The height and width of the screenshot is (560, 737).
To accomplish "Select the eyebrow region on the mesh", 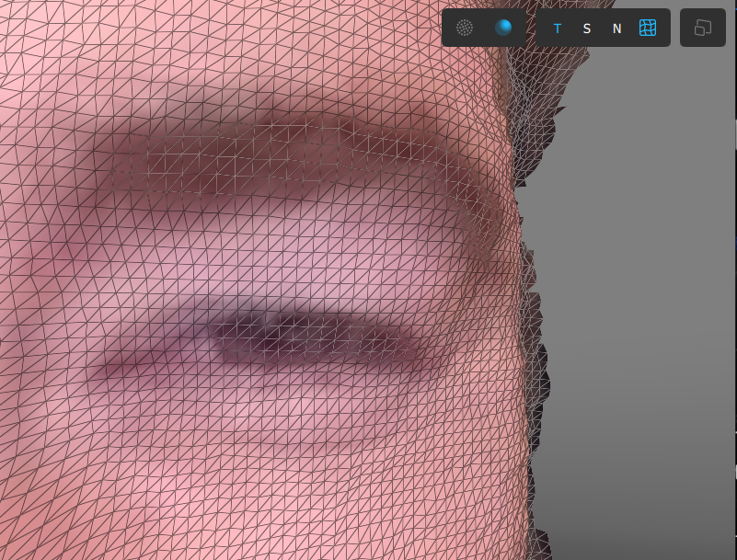I will (x=276, y=147).
